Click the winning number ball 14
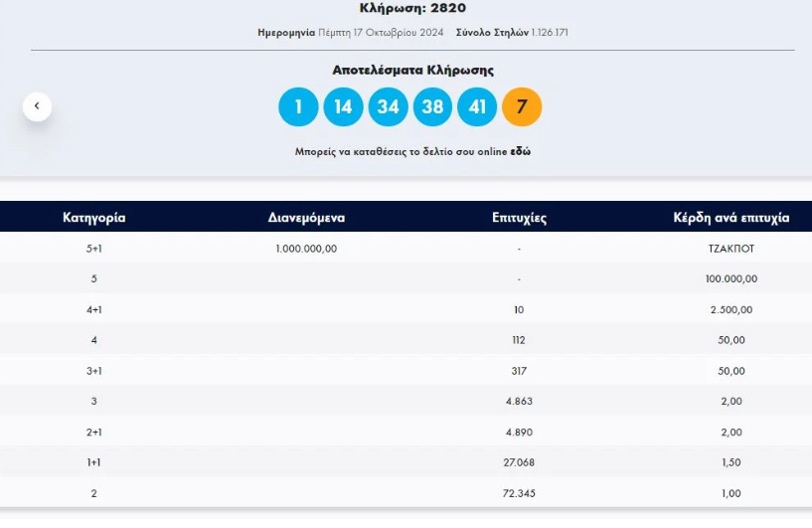Screen dimensions: 812x528 (x=343, y=106)
